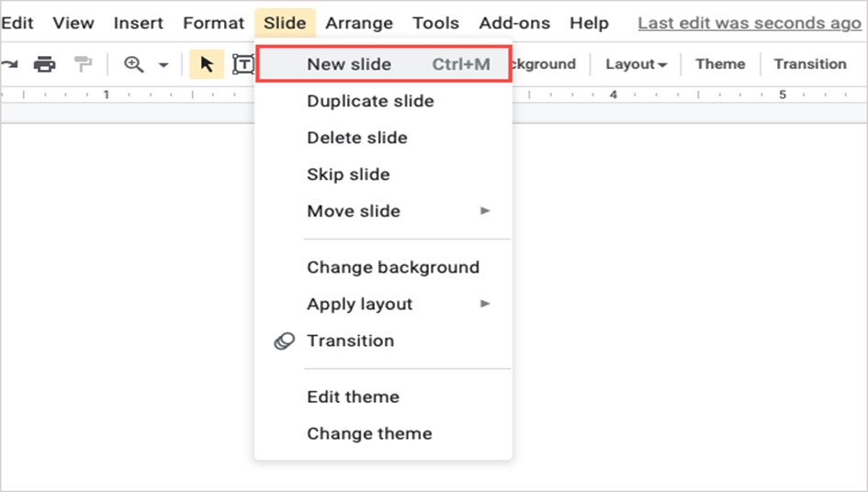This screenshot has width=868, height=492.
Task: Open the Add-ons menu
Action: (514, 23)
